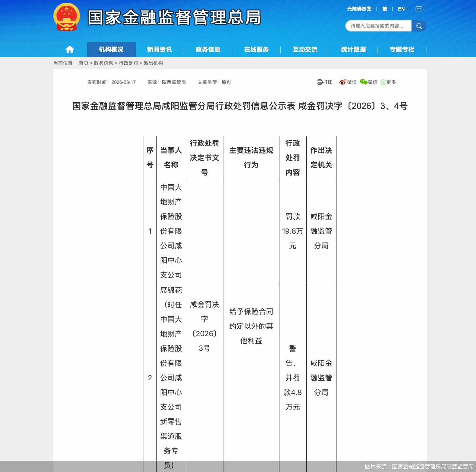This screenshot has height=472, width=476.
Task: Open the 政务信息 menu
Action: (x=207, y=49)
